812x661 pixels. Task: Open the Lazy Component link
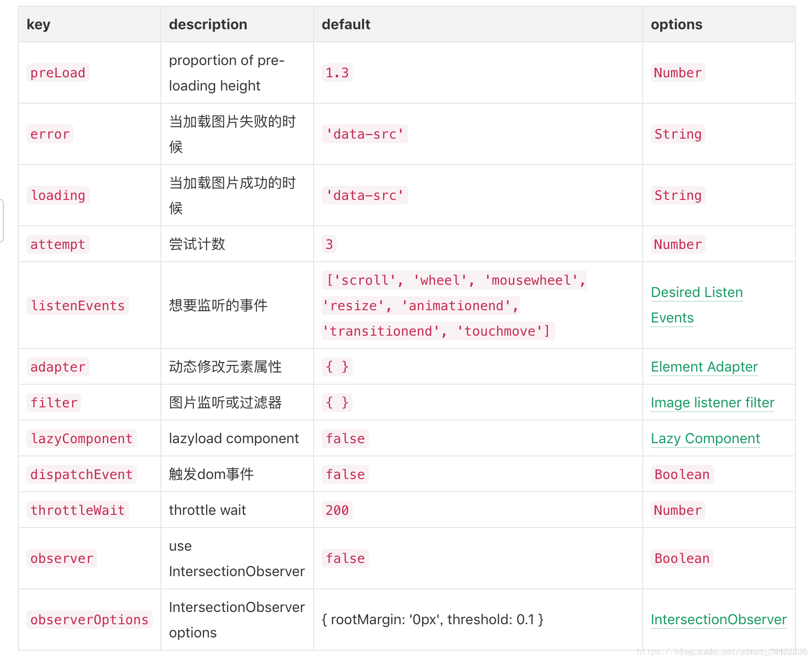point(705,438)
